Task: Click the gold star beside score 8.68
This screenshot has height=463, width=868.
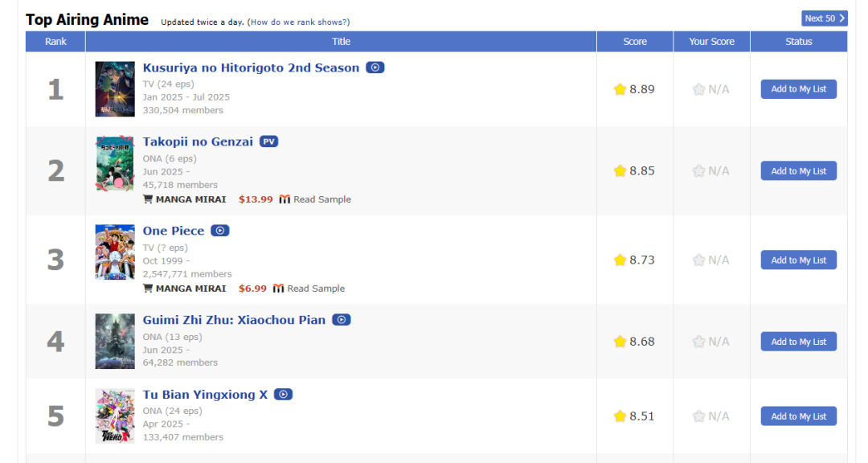Action: click(620, 341)
